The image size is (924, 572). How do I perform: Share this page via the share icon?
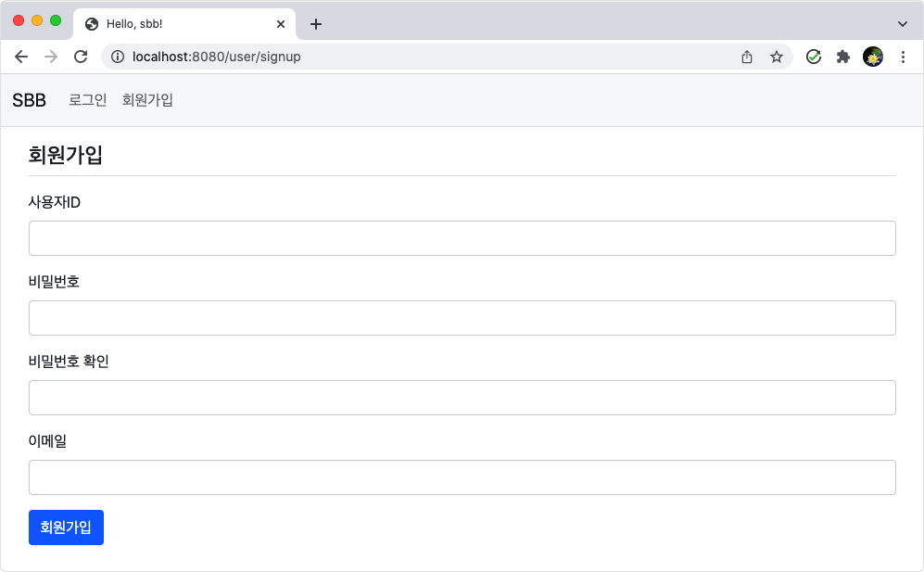pyautogui.click(x=747, y=57)
